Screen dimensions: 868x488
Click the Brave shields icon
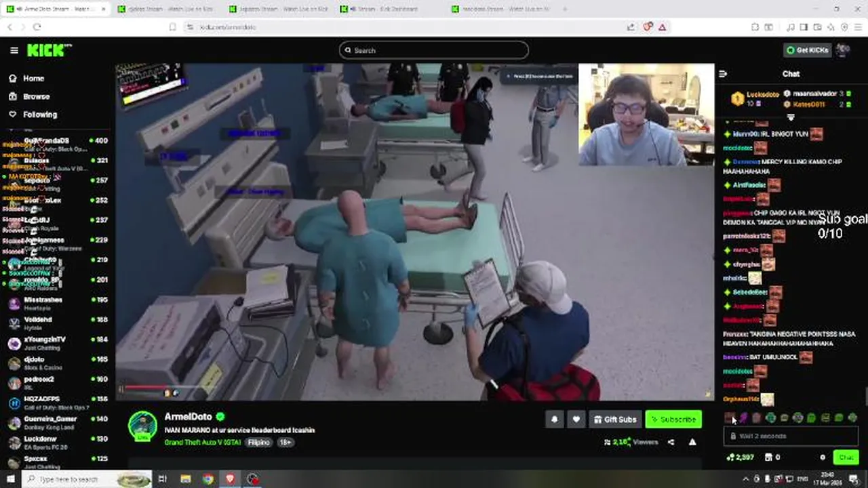[648, 26]
